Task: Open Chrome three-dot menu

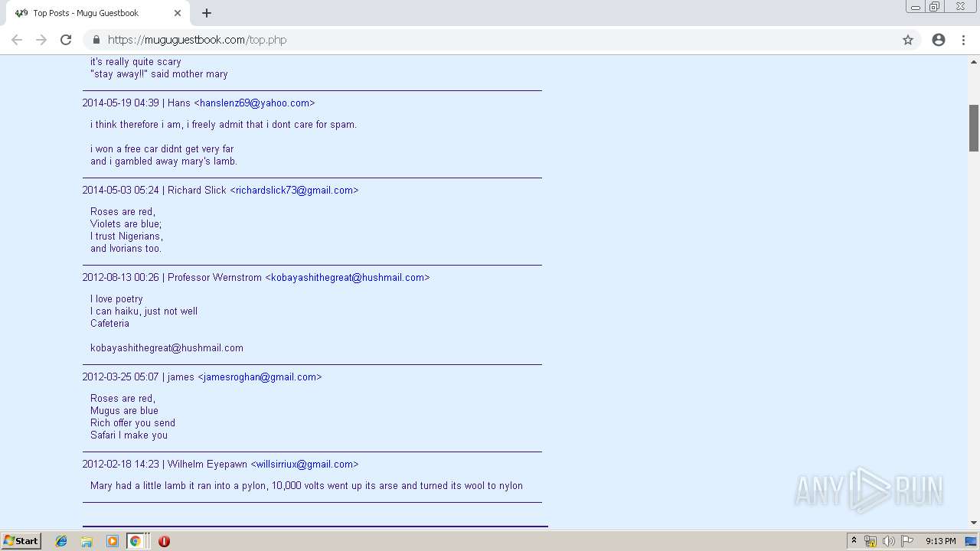Action: [x=963, y=40]
